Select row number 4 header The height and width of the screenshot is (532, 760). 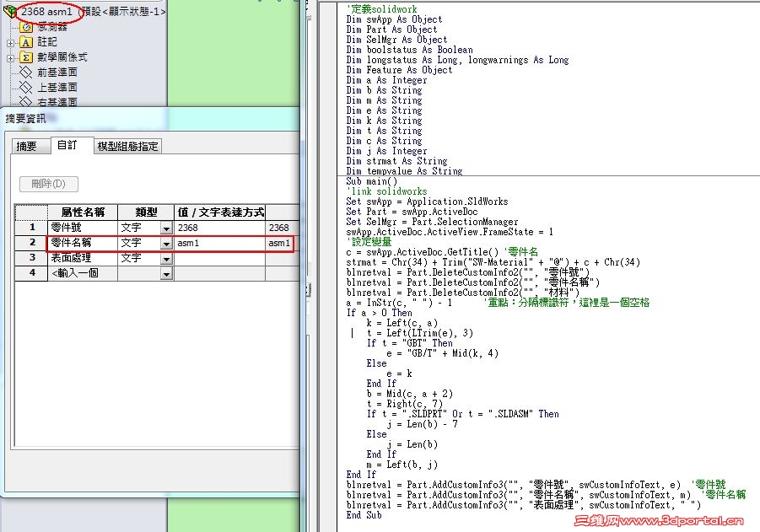(x=31, y=273)
